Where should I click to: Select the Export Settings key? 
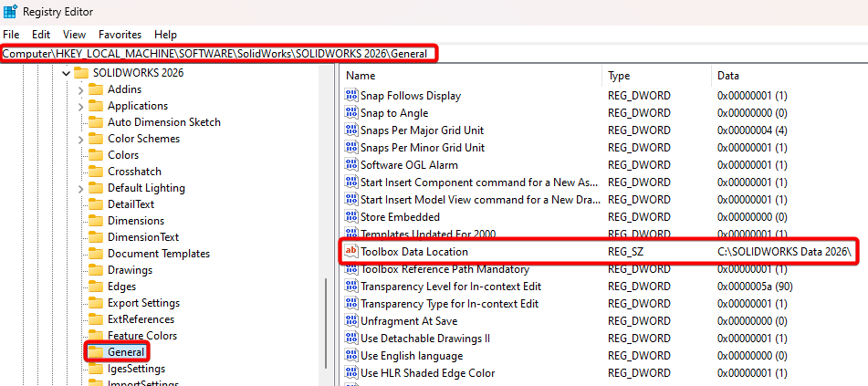coord(144,303)
